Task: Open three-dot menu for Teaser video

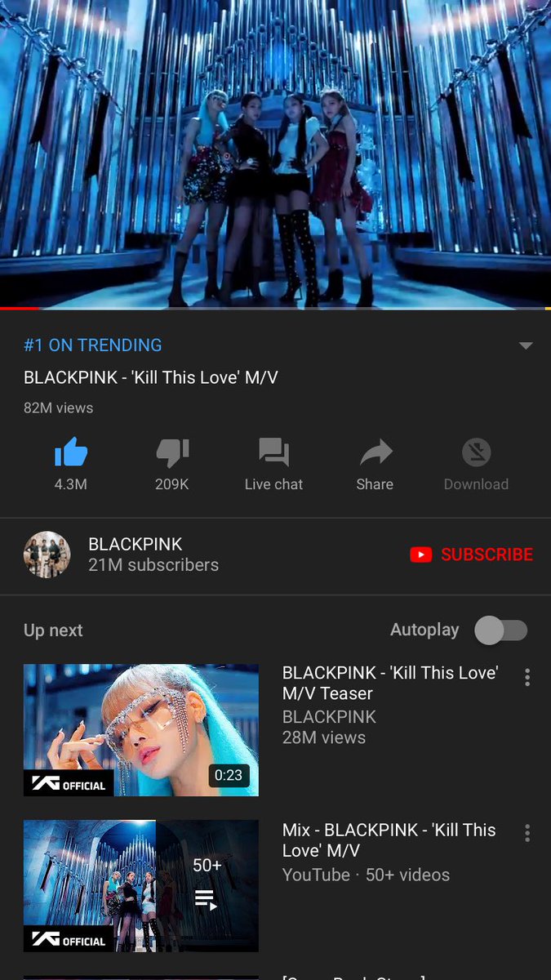Action: tap(527, 677)
